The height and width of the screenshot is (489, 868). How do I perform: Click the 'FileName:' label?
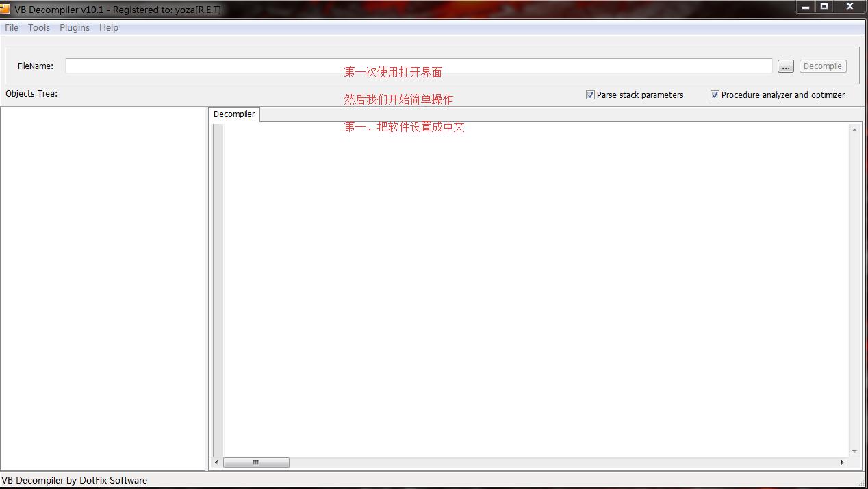[x=36, y=66]
